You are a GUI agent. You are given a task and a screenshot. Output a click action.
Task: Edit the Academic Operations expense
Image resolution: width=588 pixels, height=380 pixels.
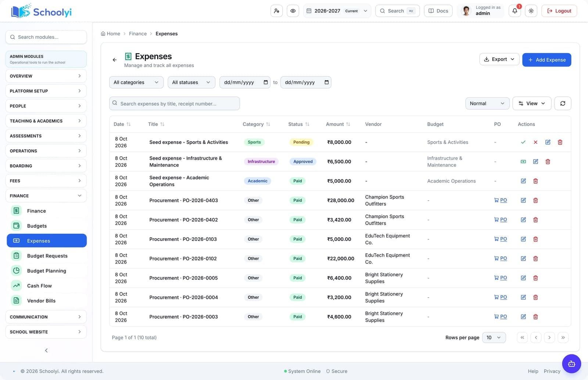[523, 181]
